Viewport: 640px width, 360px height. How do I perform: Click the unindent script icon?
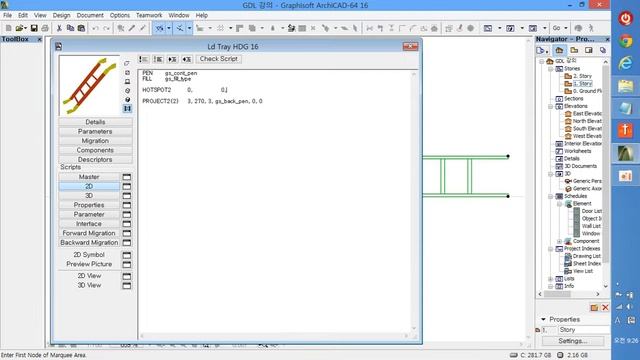pyautogui.click(x=187, y=59)
